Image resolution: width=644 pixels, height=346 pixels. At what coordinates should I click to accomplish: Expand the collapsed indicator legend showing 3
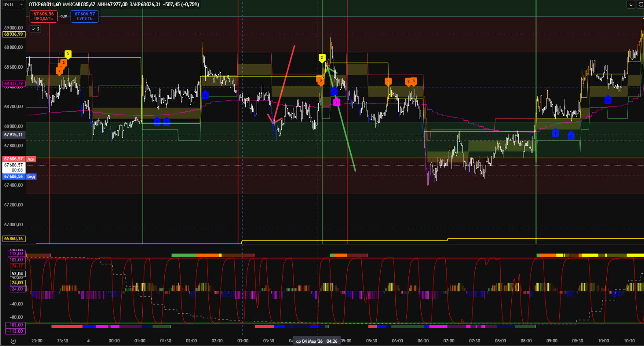[35, 29]
